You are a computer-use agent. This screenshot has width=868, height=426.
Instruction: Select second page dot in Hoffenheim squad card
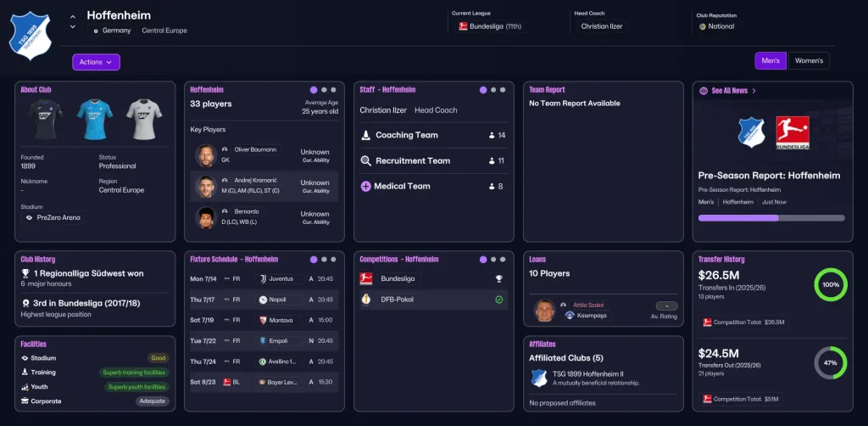[x=325, y=90]
